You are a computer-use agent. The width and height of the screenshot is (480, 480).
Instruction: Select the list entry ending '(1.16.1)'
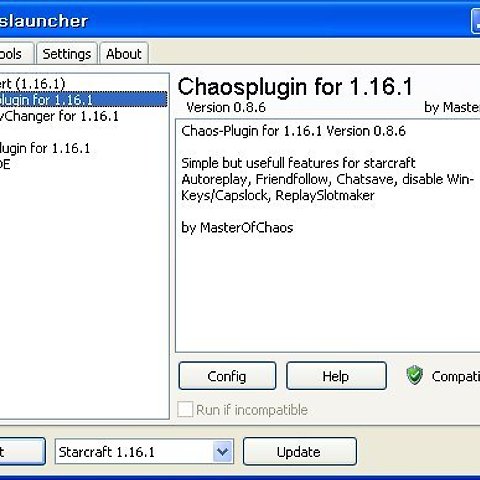click(32, 83)
